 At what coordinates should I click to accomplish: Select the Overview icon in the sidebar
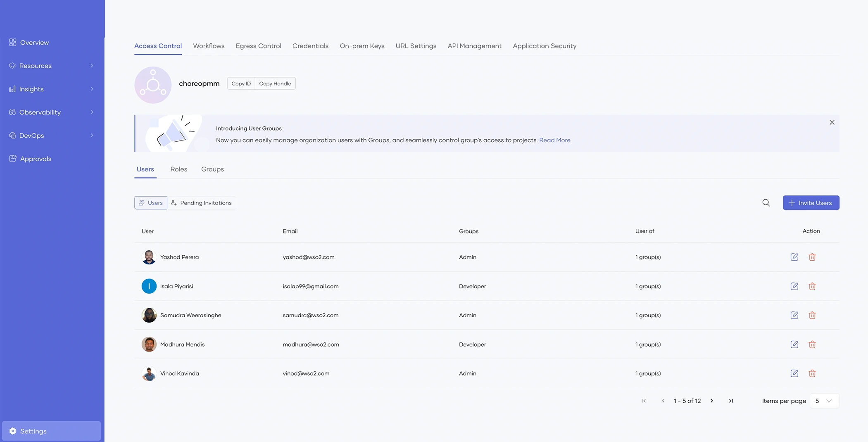coord(12,42)
